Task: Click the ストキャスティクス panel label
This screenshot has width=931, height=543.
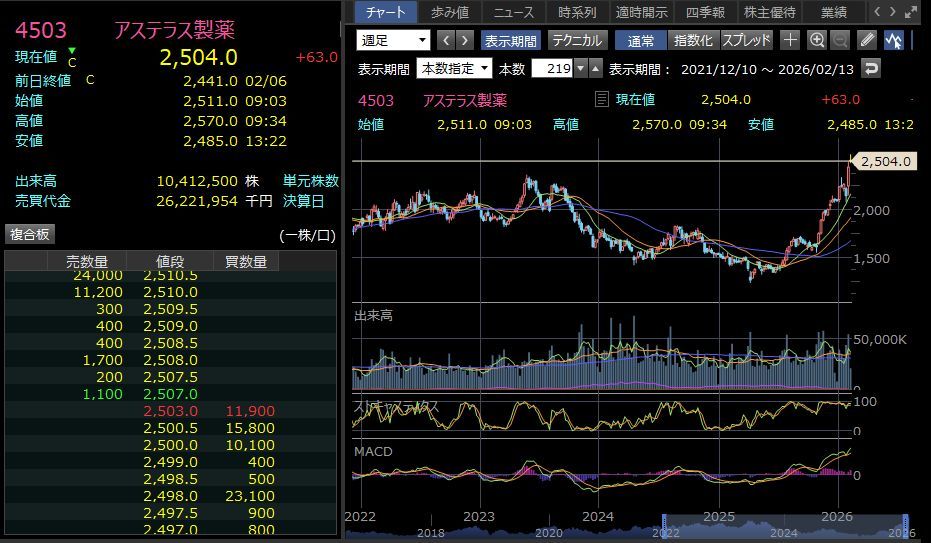Action: 396,407
